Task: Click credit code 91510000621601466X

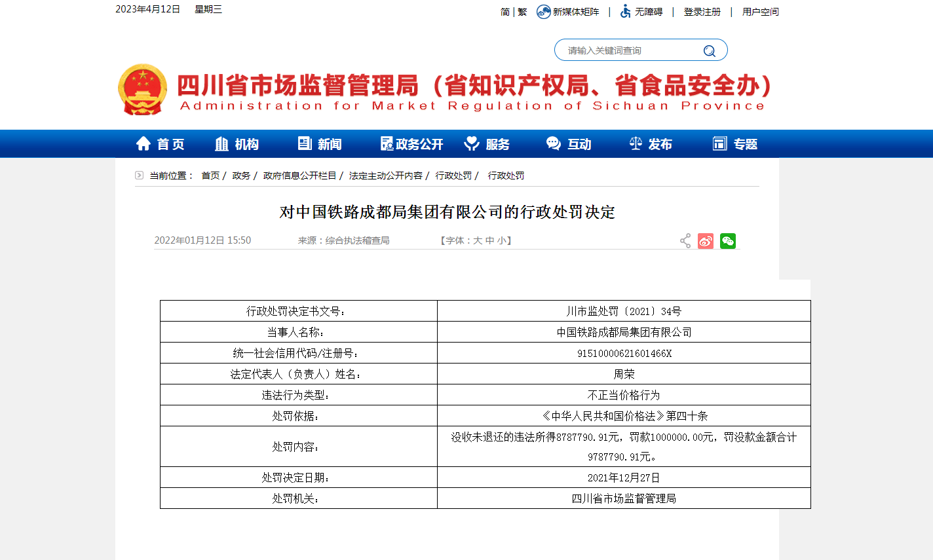Action: pos(624,353)
